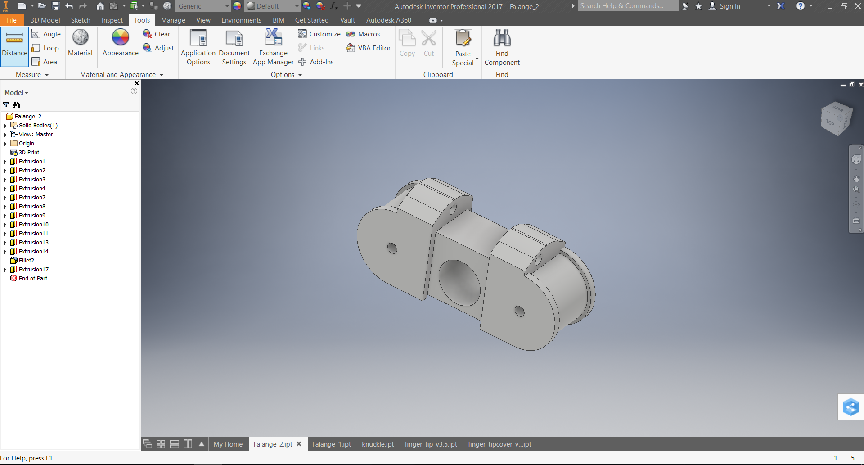Open Document Settings
Image resolution: width=864 pixels, height=465 pixels.
[x=234, y=47]
